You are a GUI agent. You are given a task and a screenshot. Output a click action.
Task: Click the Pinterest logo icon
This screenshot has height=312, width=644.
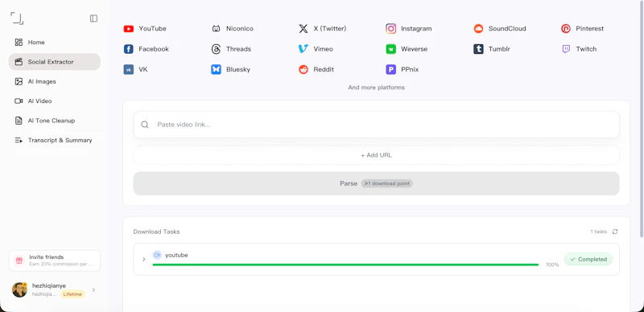pos(566,29)
